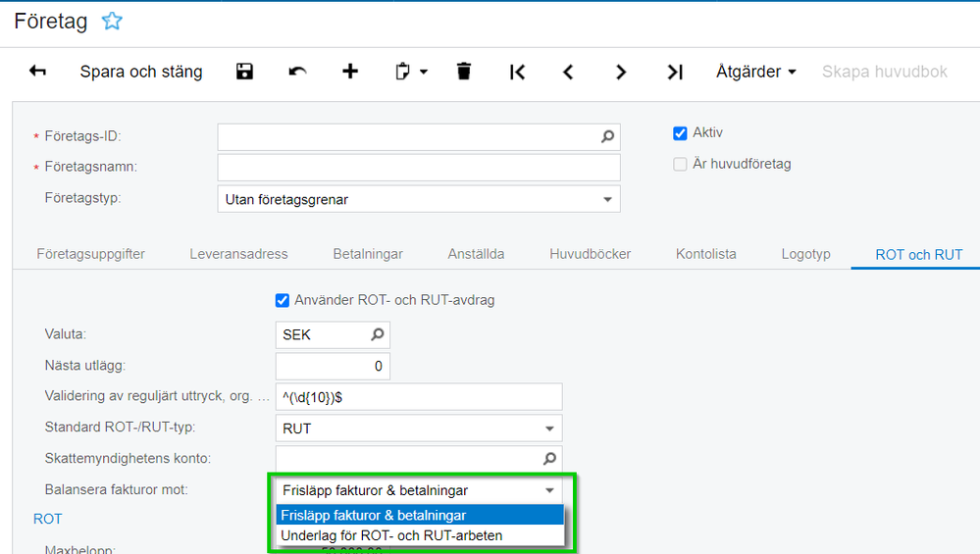Viewport: 980px width, 554px height.
Task: Click the back arrow icon
Action: tap(38, 72)
